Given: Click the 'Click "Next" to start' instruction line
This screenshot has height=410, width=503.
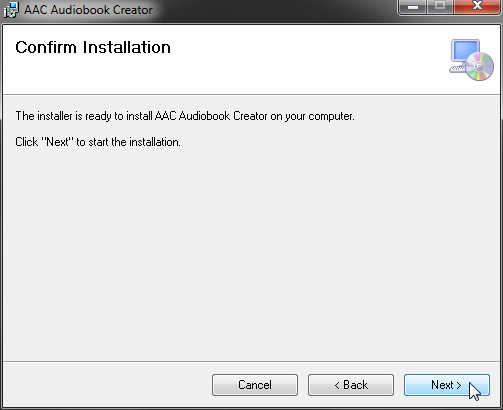Looking at the screenshot, I should [x=98, y=142].
